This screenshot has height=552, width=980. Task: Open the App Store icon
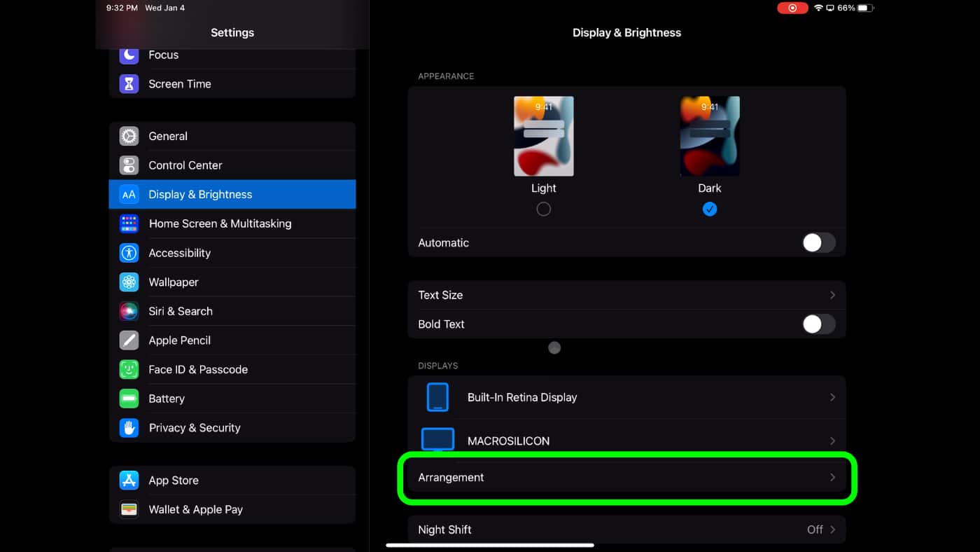[x=129, y=481]
